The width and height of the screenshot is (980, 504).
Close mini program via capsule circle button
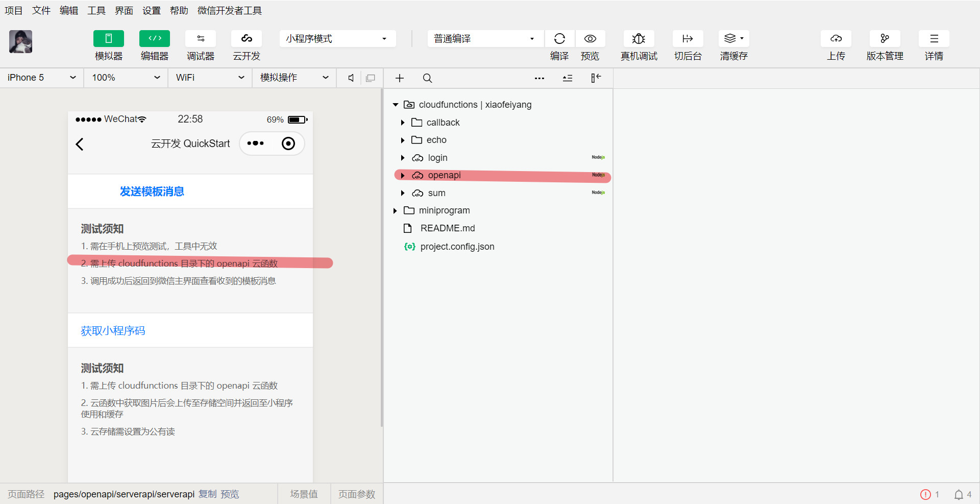(288, 143)
